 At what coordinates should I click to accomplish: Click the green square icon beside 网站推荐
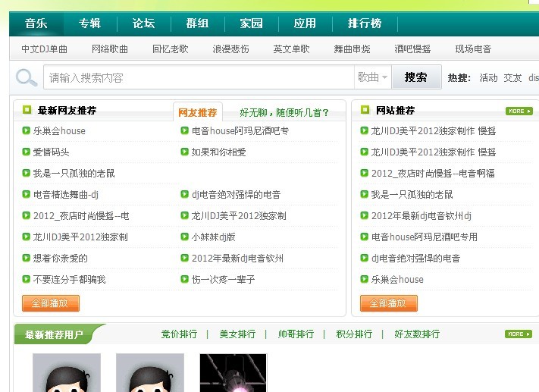click(365, 110)
